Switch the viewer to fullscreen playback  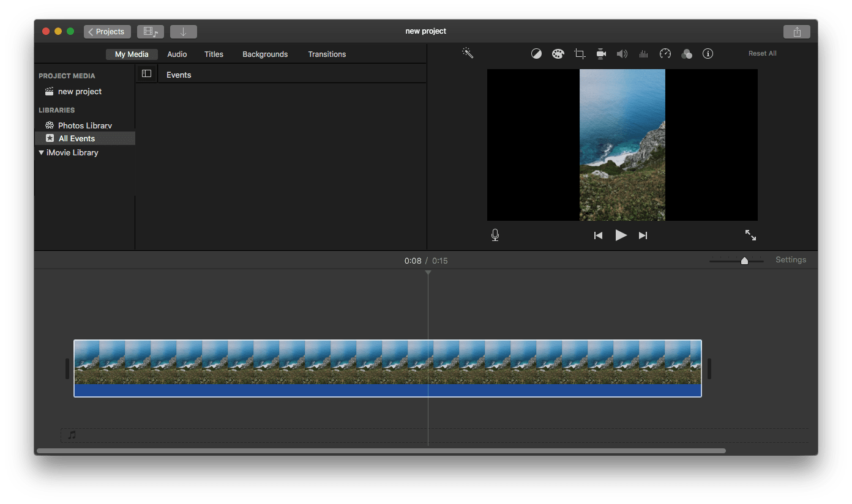(x=750, y=235)
